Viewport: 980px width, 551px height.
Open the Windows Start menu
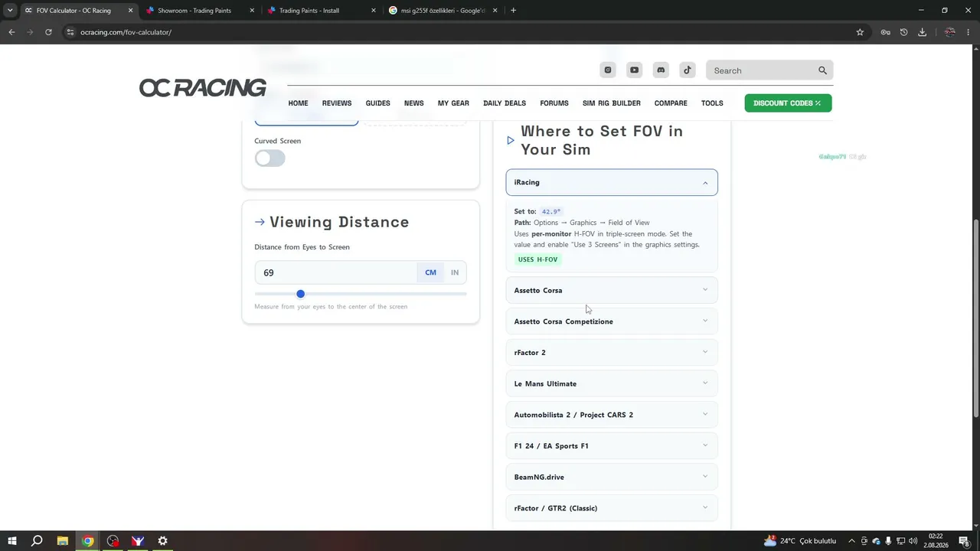12,541
